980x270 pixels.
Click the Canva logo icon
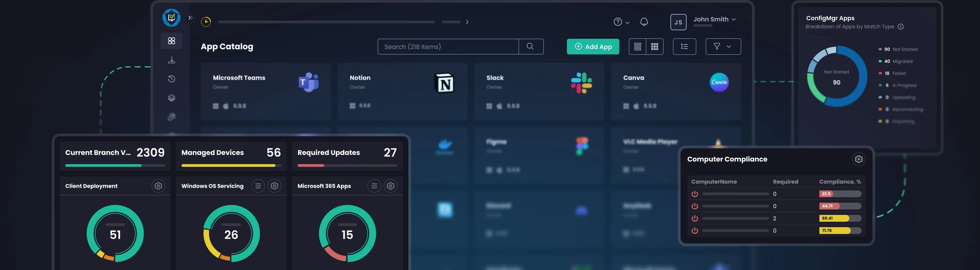click(719, 82)
